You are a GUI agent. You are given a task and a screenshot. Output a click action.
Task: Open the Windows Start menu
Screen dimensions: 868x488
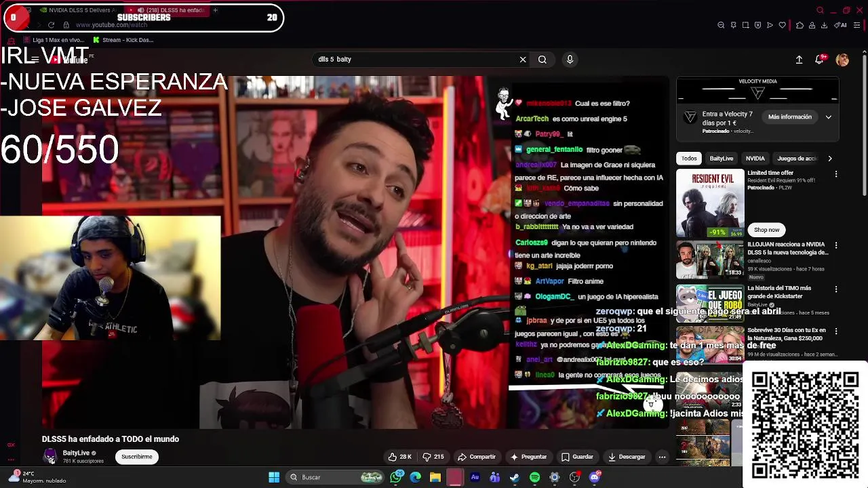click(x=274, y=477)
